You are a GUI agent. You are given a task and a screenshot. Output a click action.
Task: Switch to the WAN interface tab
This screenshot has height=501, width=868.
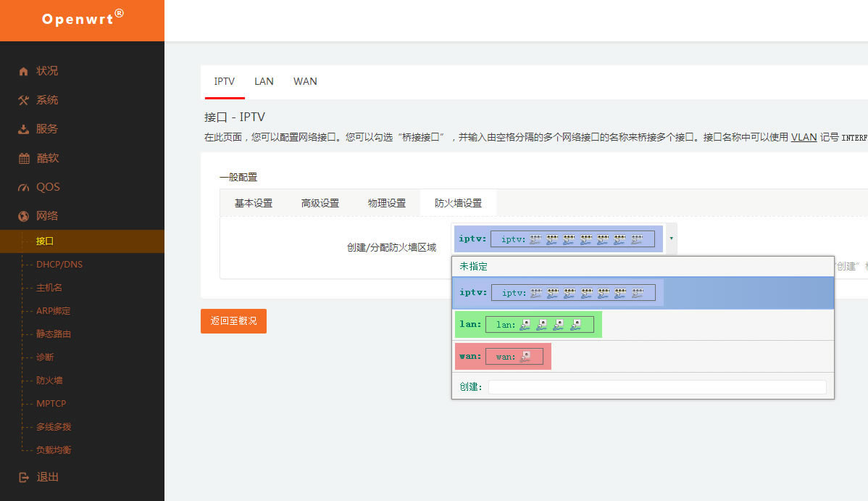(x=305, y=81)
